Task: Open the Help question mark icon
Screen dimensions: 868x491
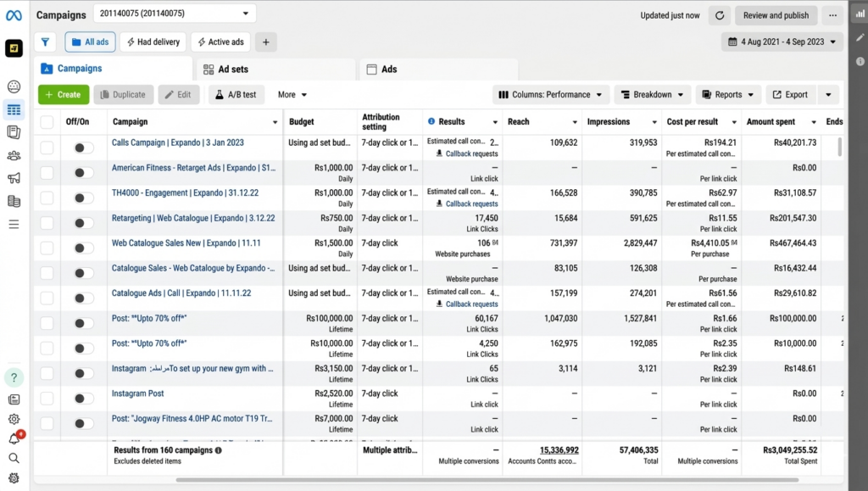Action: 14,377
